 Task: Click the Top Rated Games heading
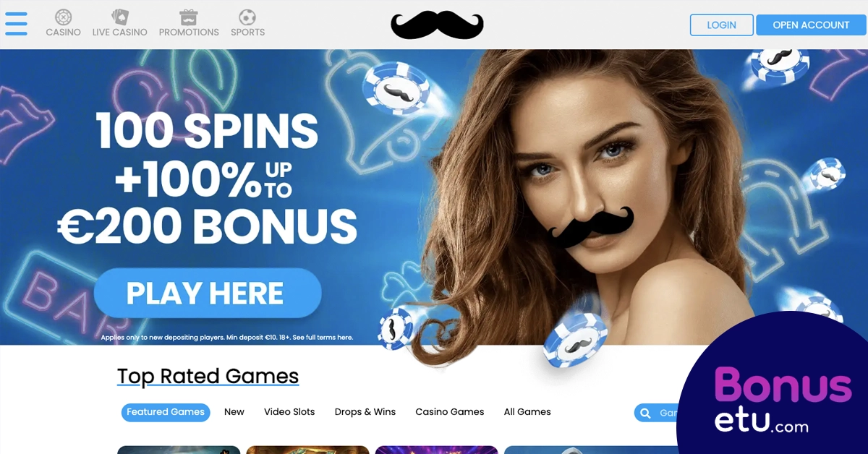coord(208,377)
